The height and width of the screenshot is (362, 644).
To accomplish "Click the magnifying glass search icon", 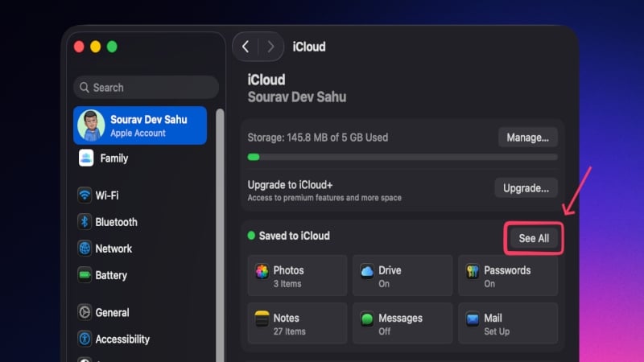I will (85, 88).
